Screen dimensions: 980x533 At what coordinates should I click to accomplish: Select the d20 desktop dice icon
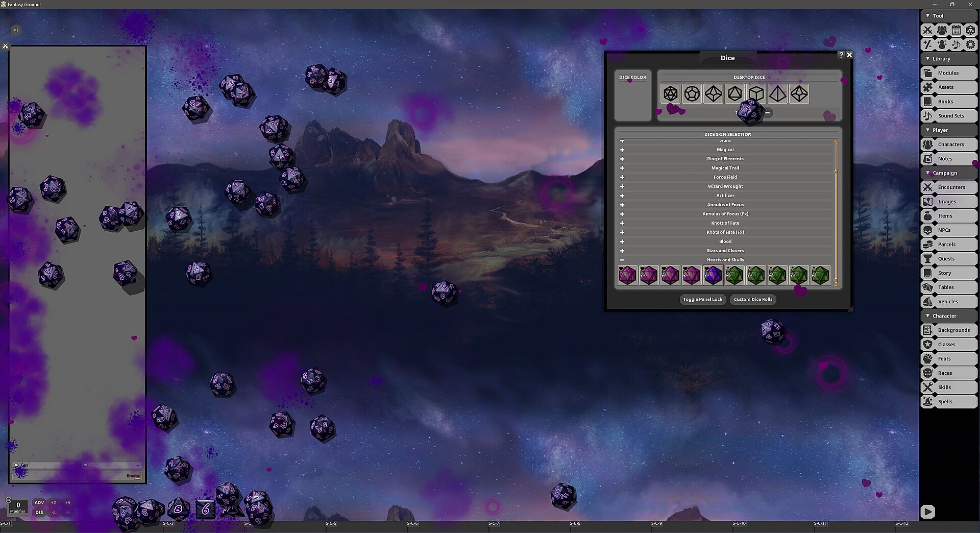(x=671, y=94)
